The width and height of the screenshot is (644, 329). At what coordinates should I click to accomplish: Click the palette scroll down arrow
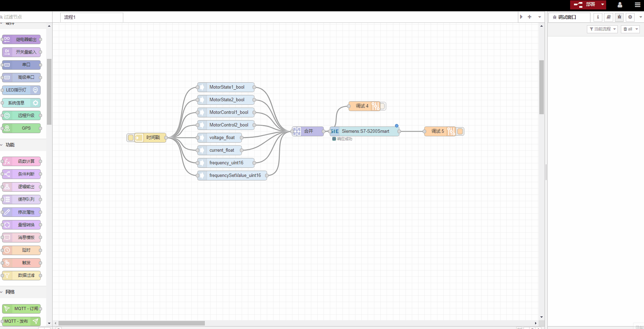pyautogui.click(x=49, y=323)
